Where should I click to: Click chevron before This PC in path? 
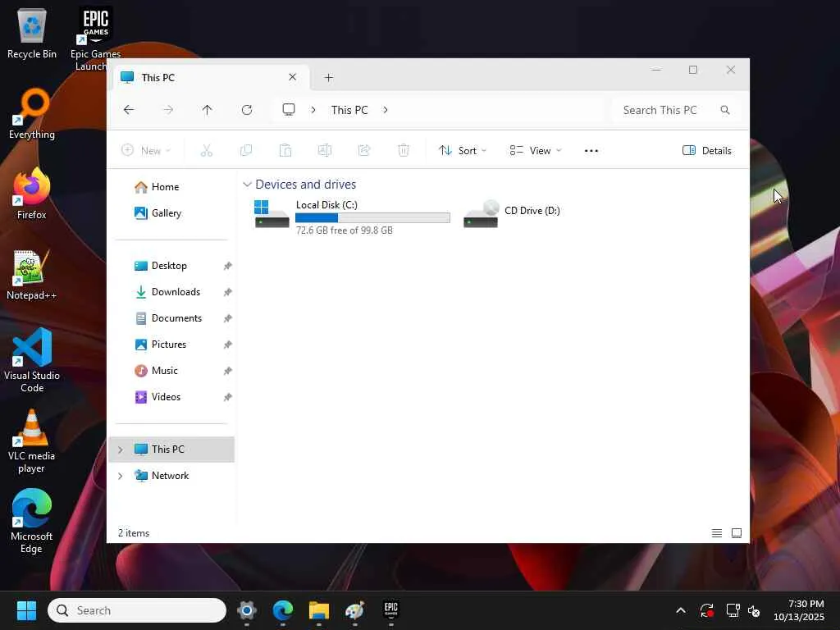tap(313, 110)
